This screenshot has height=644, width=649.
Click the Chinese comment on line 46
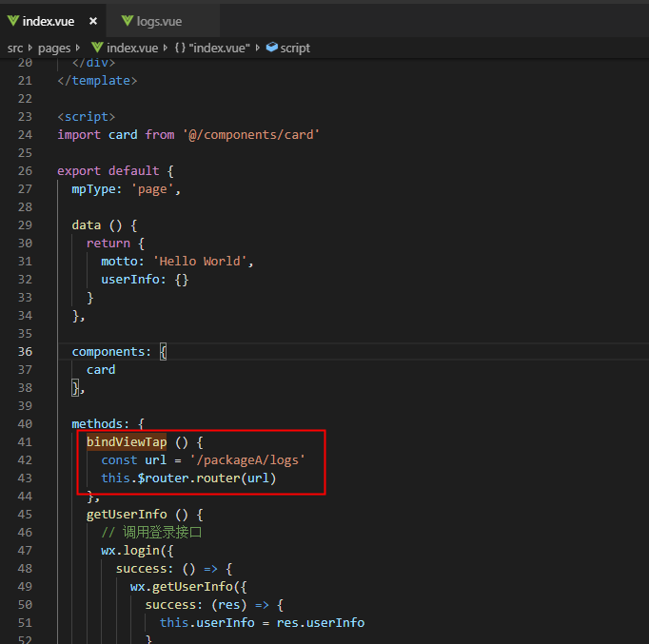click(x=151, y=533)
